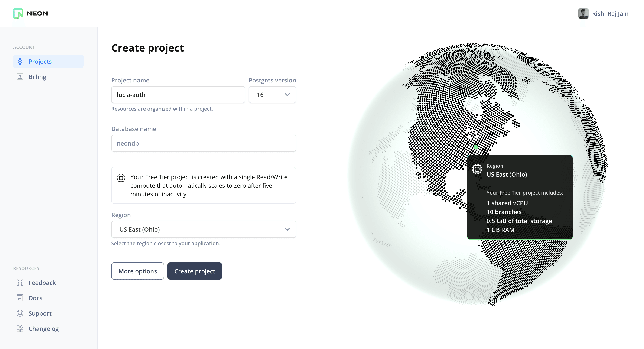Open Changelog from Resources menu

(x=43, y=329)
